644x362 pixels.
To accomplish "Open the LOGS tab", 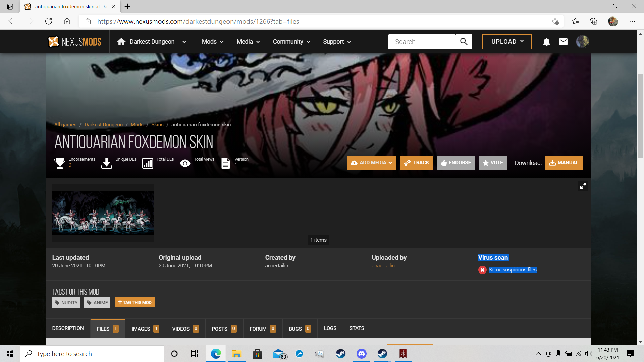I will coord(330,328).
